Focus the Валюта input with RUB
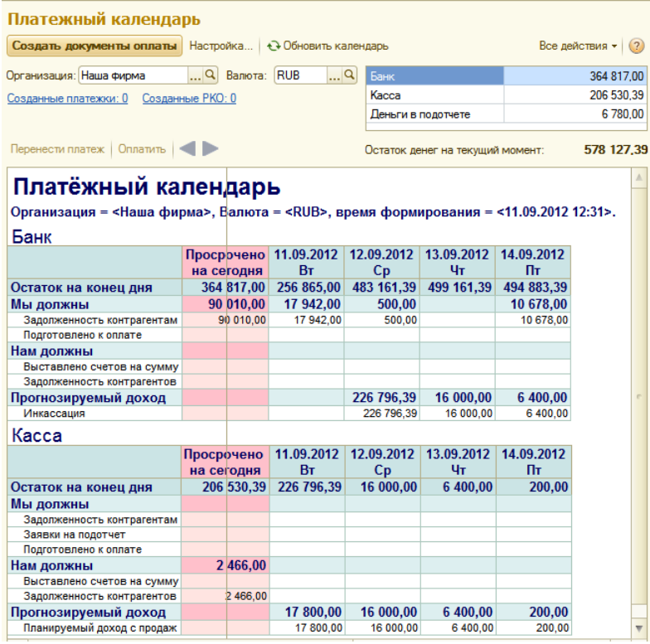The image size is (650, 644). click(x=300, y=75)
